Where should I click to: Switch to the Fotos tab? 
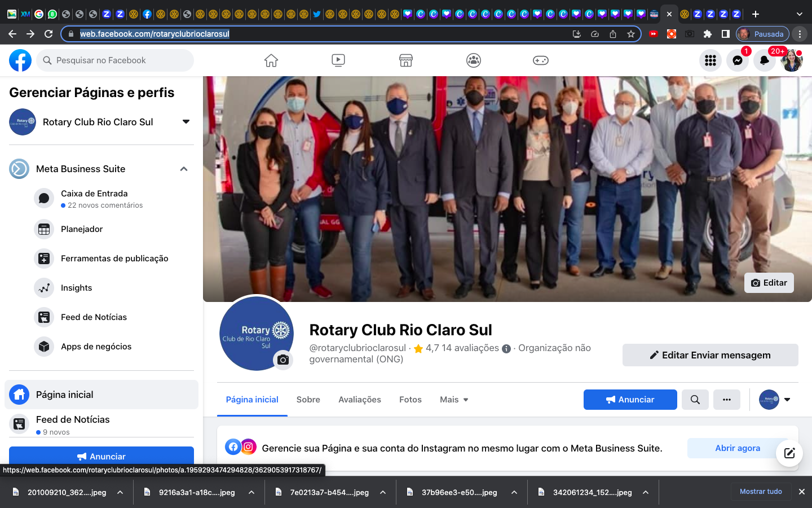[x=410, y=400]
